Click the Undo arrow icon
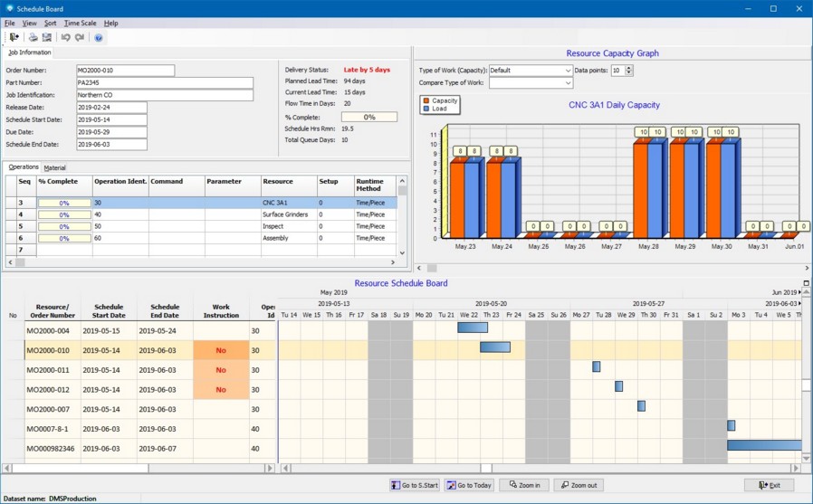Viewport: 813px width, 504px height. (x=65, y=37)
